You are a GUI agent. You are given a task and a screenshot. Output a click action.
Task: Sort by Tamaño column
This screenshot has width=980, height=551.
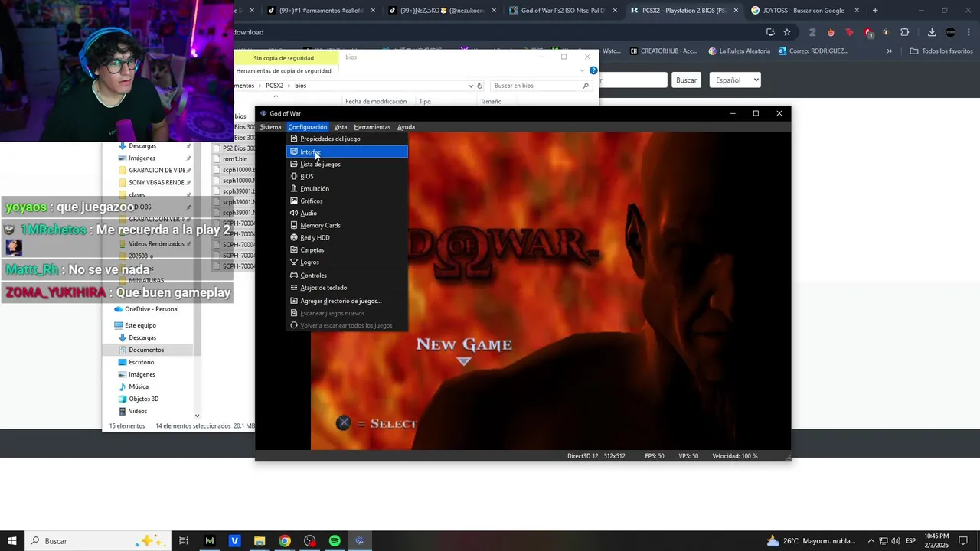click(x=491, y=102)
